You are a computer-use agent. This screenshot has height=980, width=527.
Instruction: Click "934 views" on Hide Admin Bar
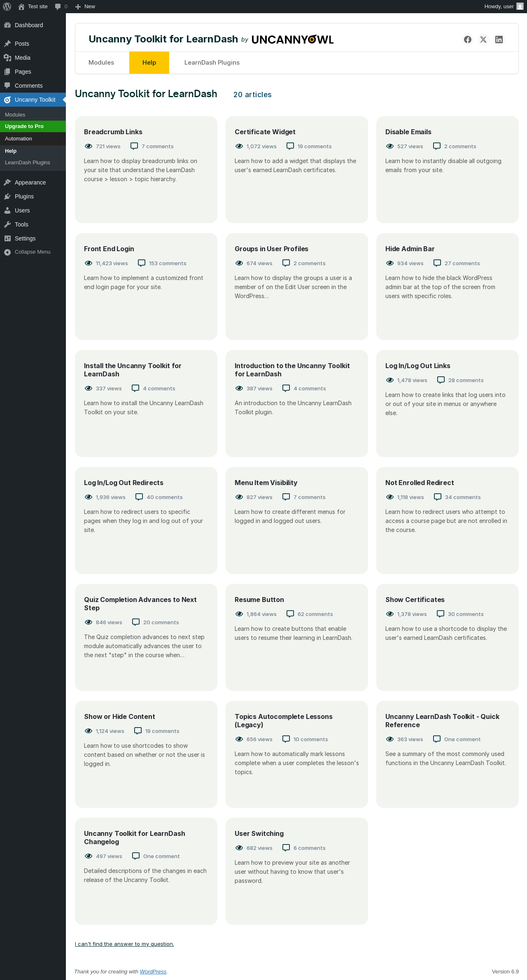point(410,263)
